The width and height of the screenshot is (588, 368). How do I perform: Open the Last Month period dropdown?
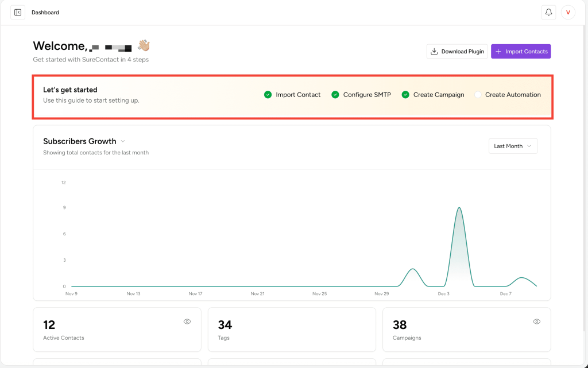pyautogui.click(x=513, y=146)
